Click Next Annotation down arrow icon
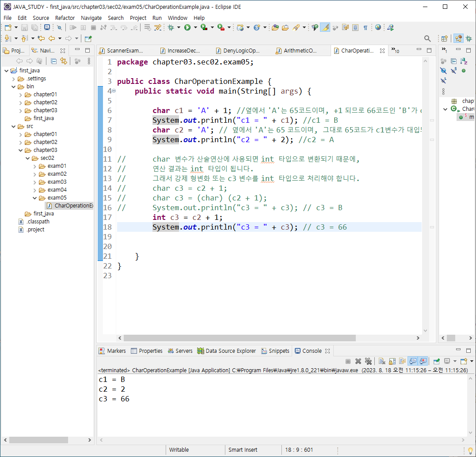 tap(8, 38)
